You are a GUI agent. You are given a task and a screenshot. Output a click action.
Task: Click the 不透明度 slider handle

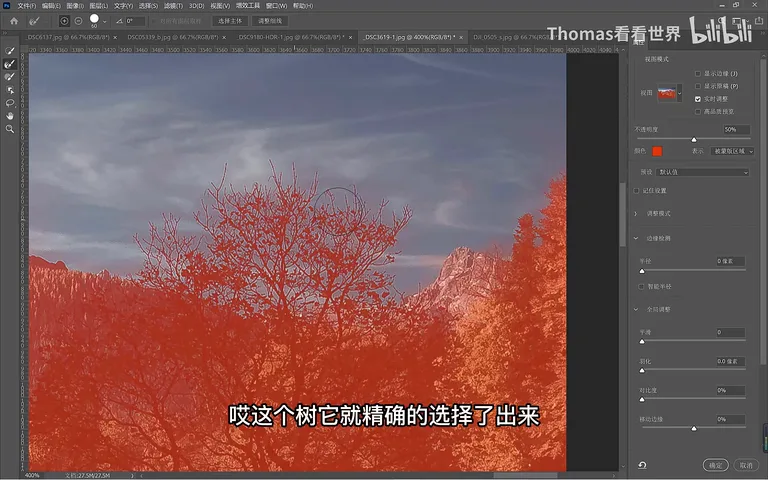694,140
